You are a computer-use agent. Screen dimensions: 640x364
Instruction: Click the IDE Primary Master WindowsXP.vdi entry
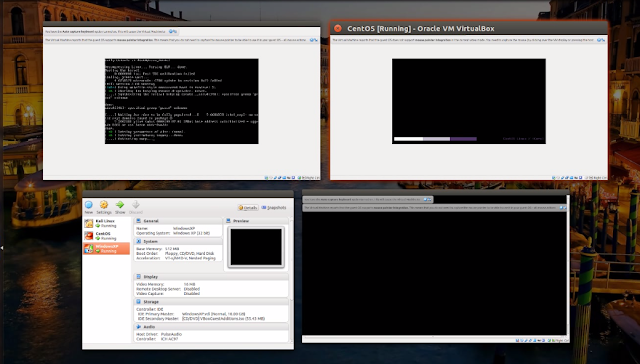coord(212,314)
